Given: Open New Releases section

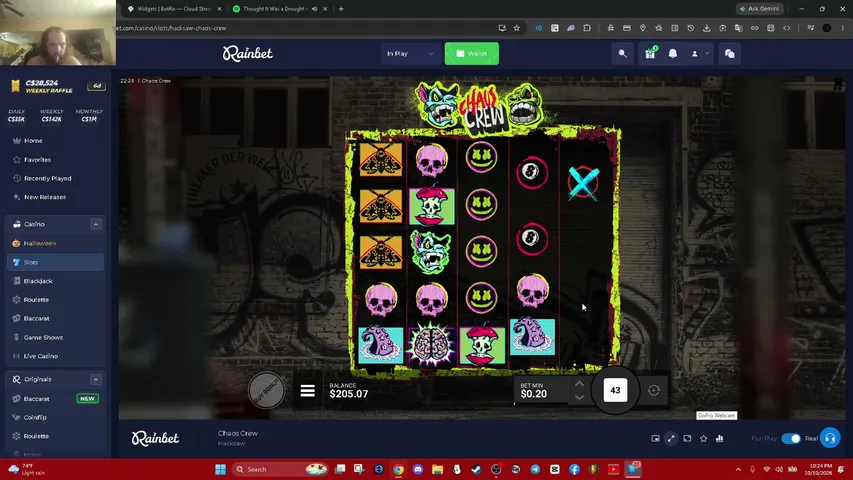Looking at the screenshot, I should pyautogui.click(x=45, y=197).
